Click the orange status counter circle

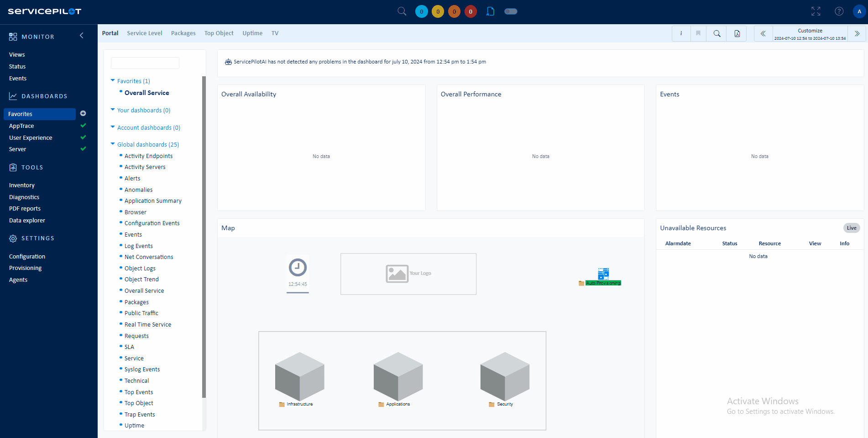(x=455, y=11)
